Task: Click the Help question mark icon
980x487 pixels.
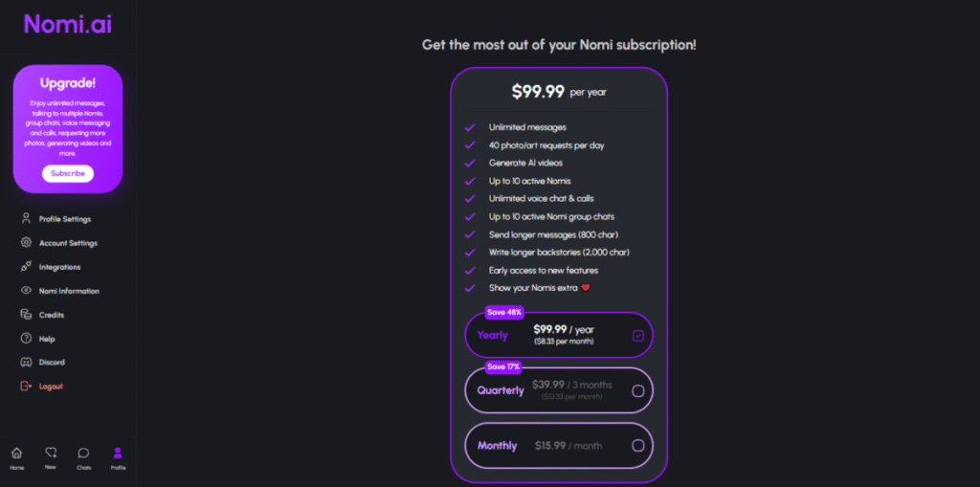Action: 26,338
